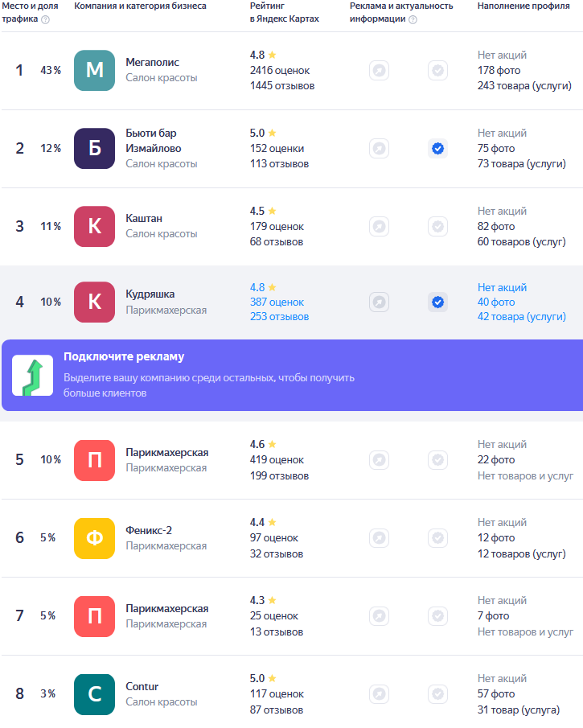Click the Бьюти бар Измайлово avatar icon
Image resolution: width=583 pixels, height=728 pixels.
click(x=94, y=148)
